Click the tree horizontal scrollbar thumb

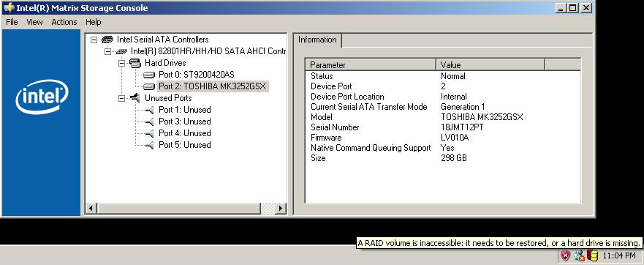(178, 208)
